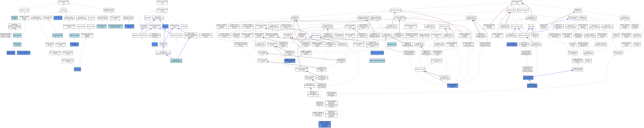Click the 'protein modification process' node
This screenshot has width=644, height=128.
point(359,44)
